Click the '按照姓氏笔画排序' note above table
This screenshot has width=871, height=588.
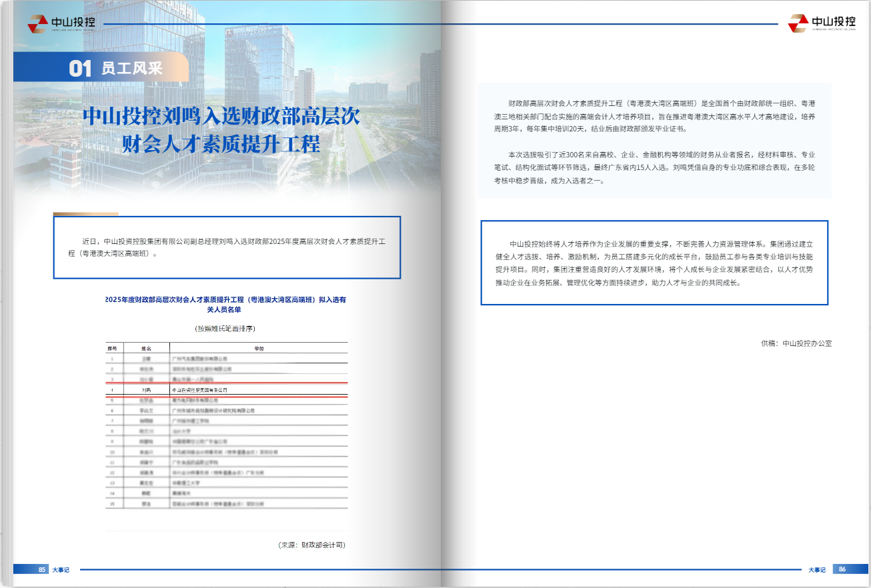tap(225, 329)
